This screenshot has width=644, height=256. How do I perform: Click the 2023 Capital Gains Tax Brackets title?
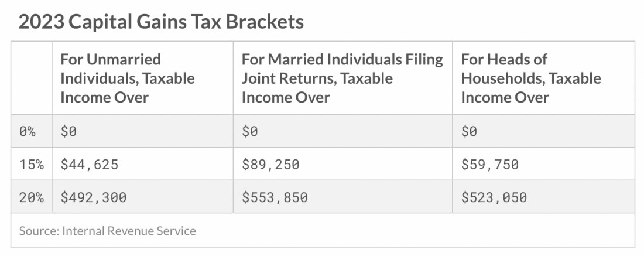[161, 22]
